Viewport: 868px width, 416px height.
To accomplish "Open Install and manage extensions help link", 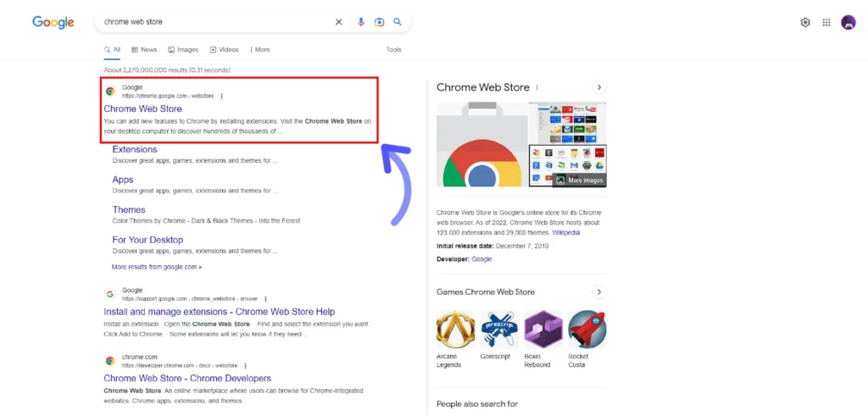I will coord(220,312).
